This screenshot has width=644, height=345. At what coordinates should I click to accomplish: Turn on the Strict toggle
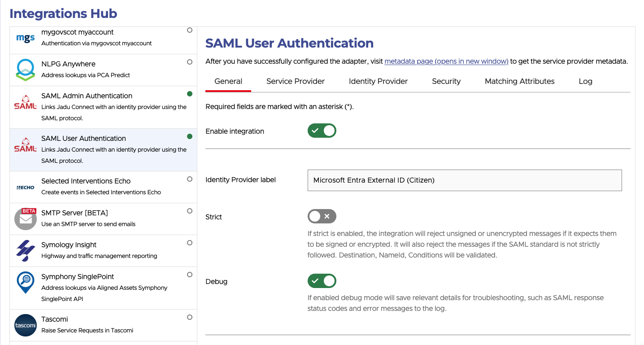pos(322,216)
